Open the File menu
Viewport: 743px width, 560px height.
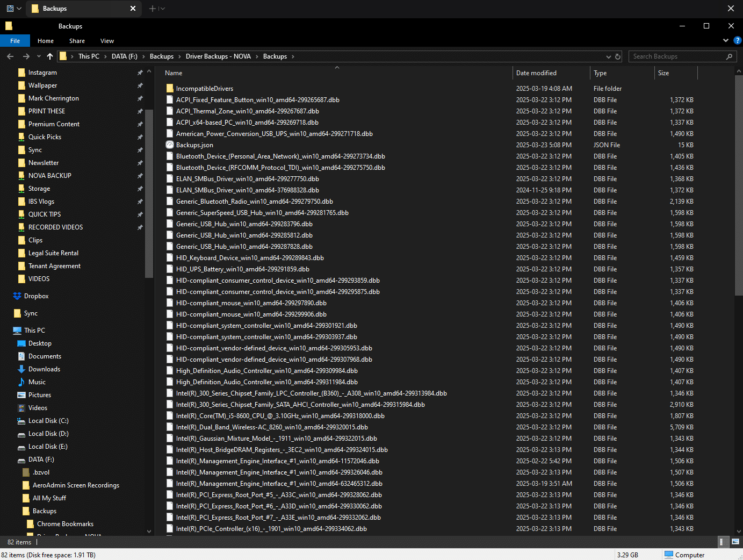pyautogui.click(x=15, y=40)
